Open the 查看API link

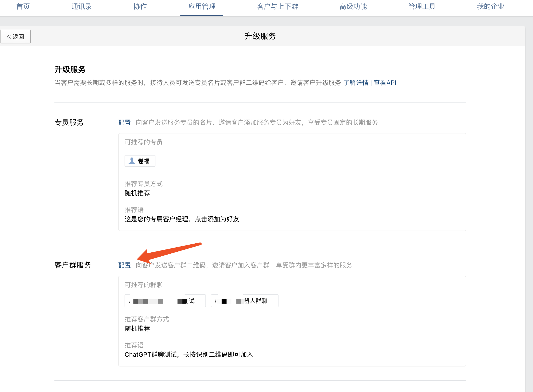[385, 83]
